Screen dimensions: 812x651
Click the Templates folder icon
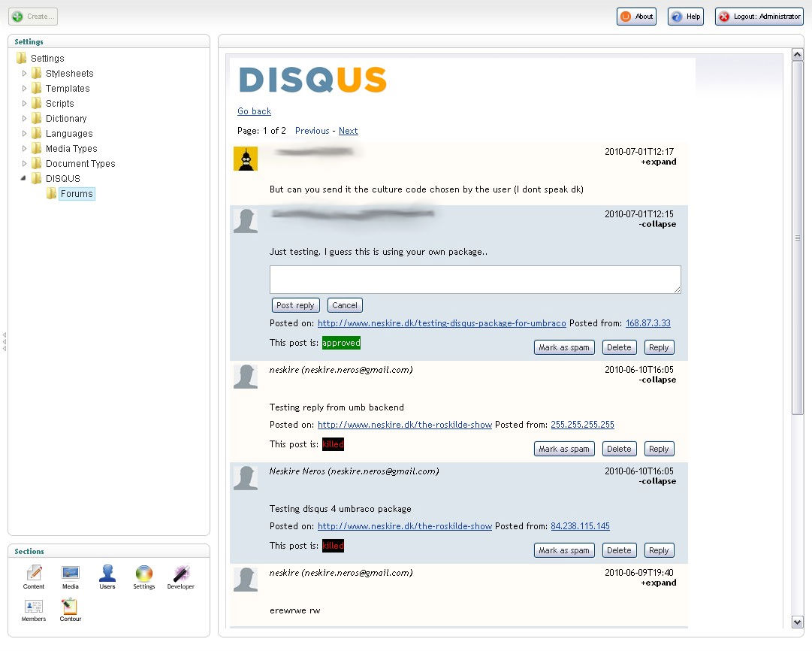(x=36, y=88)
